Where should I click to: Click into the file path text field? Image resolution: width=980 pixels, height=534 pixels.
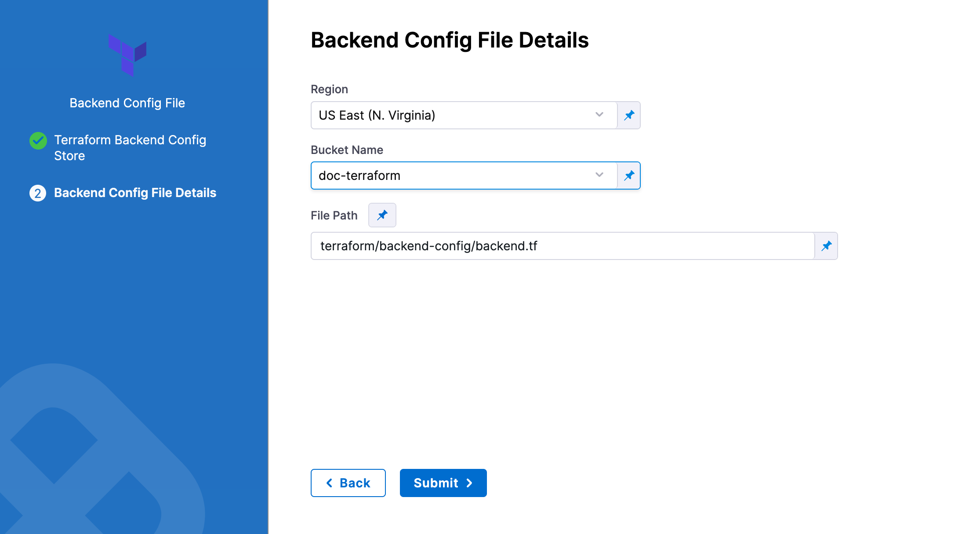coord(563,246)
